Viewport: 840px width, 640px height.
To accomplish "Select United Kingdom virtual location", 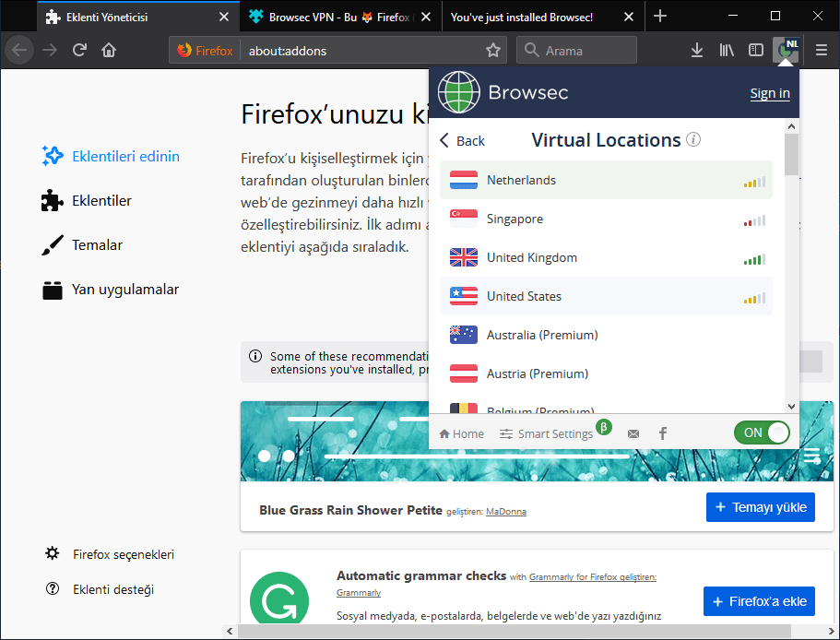I will coord(606,257).
